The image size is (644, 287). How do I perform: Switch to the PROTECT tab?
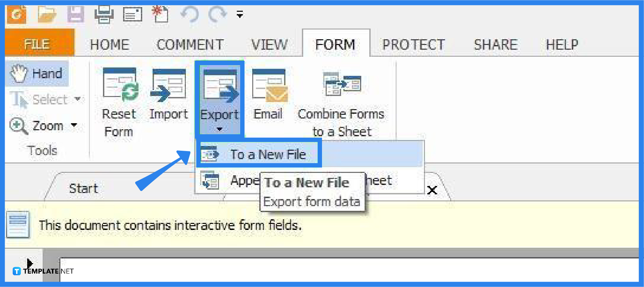click(414, 44)
